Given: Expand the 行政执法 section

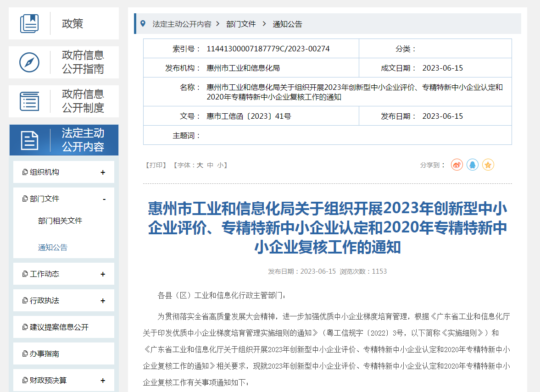Looking at the screenshot, I should pos(103,301).
